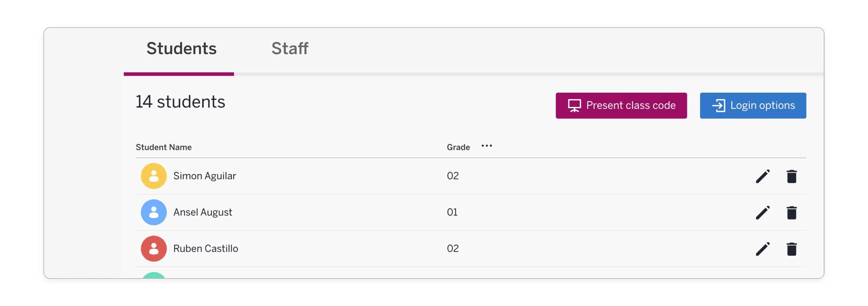Viewport: 868px width, 306px height.
Task: Select the Students tab
Action: 181,49
